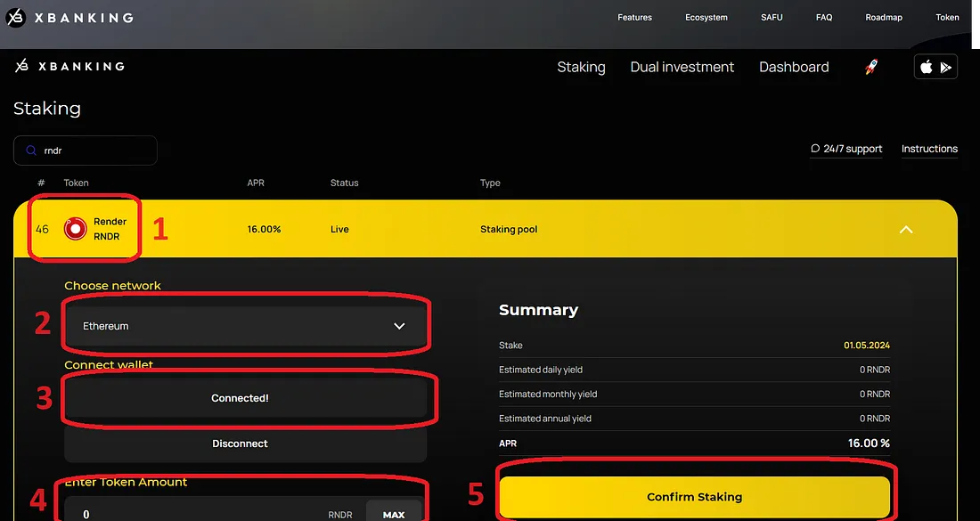980x521 pixels.
Task: Open Features in the top menu
Action: click(634, 18)
